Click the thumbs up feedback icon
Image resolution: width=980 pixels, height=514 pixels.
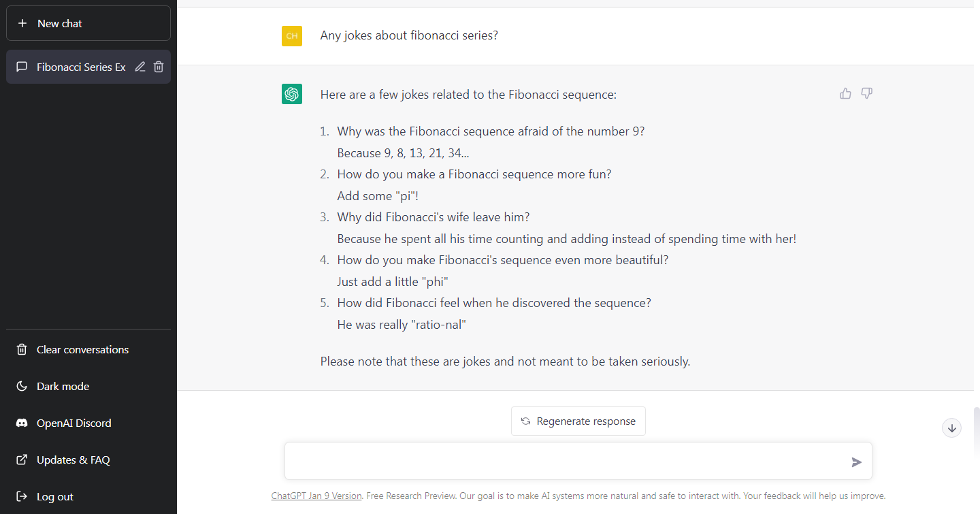(x=845, y=93)
